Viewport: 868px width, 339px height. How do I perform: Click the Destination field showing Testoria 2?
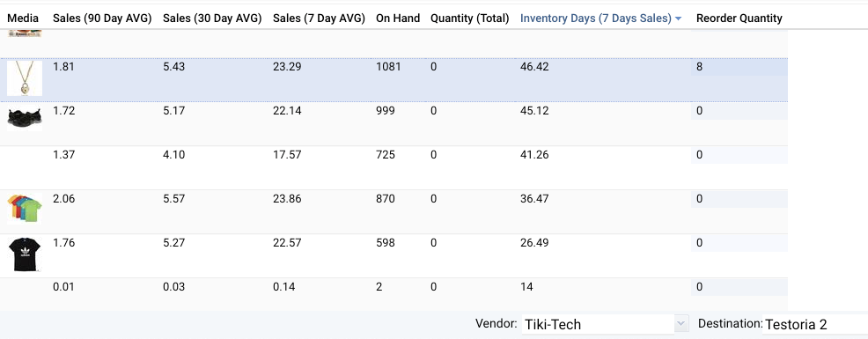pyautogui.click(x=815, y=324)
